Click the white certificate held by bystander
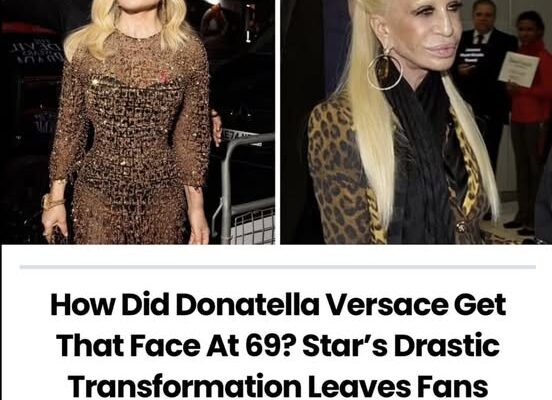 point(519,69)
